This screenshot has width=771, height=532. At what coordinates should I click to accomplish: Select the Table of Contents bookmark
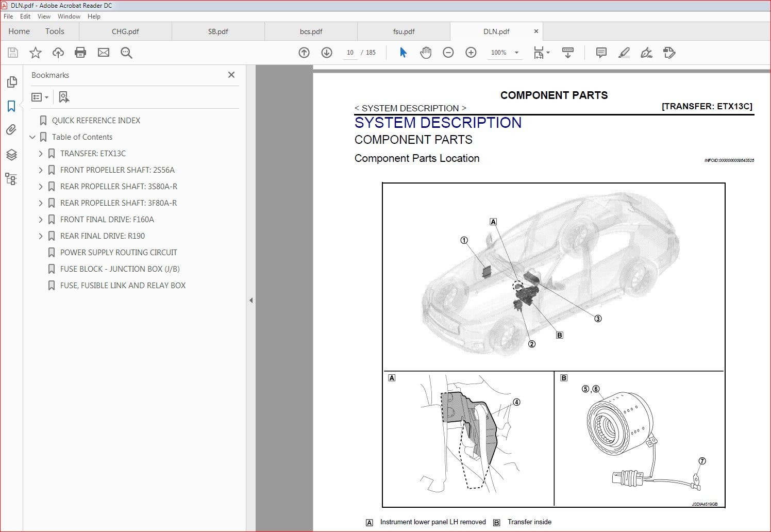point(82,137)
